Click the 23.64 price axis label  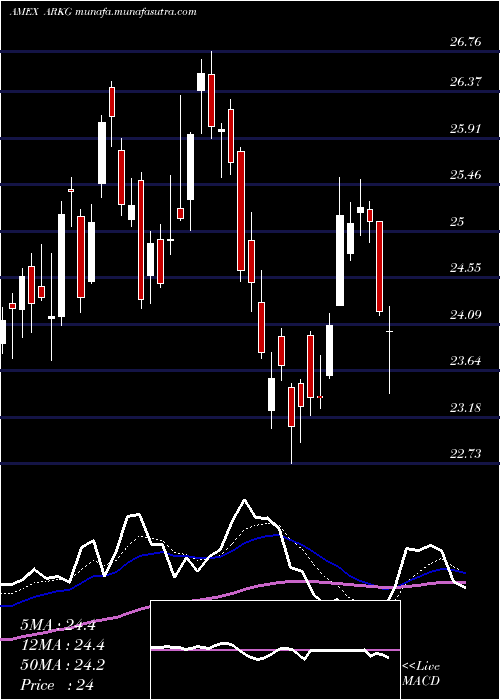[x=466, y=361]
